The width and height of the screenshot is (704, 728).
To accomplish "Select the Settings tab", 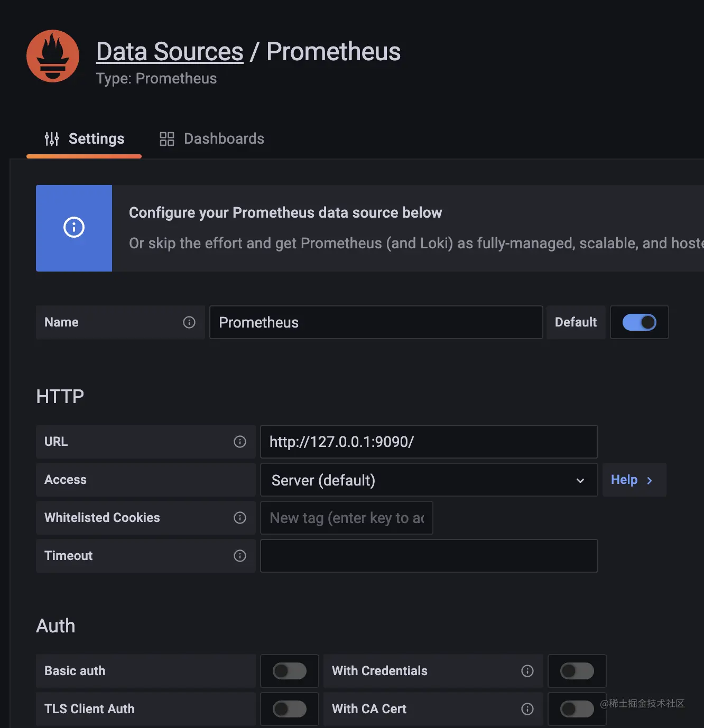I will point(85,139).
